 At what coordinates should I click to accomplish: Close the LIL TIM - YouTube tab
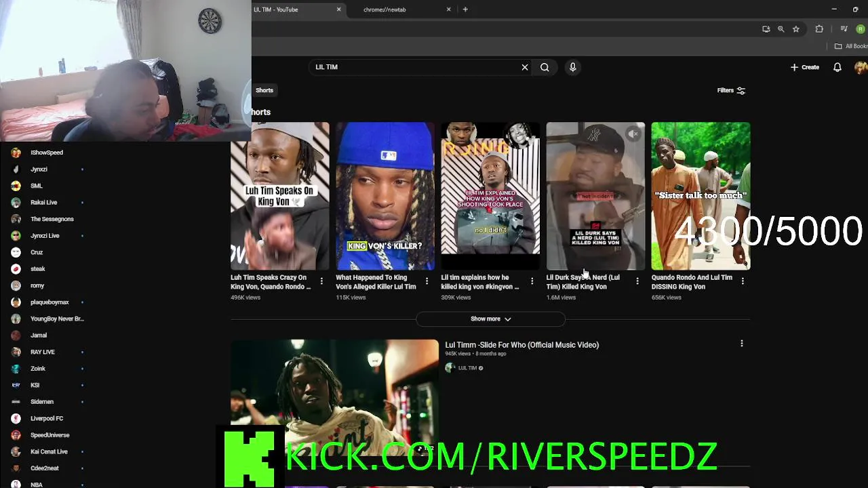point(339,9)
